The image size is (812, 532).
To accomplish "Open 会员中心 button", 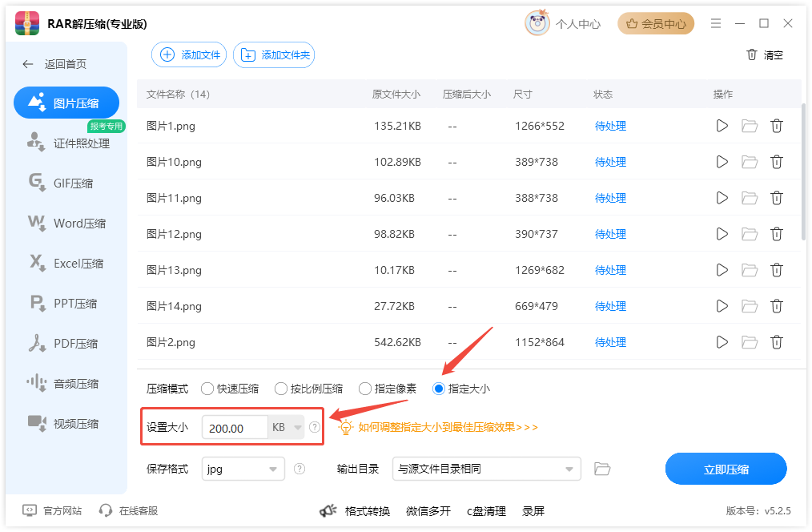I will click(x=656, y=23).
